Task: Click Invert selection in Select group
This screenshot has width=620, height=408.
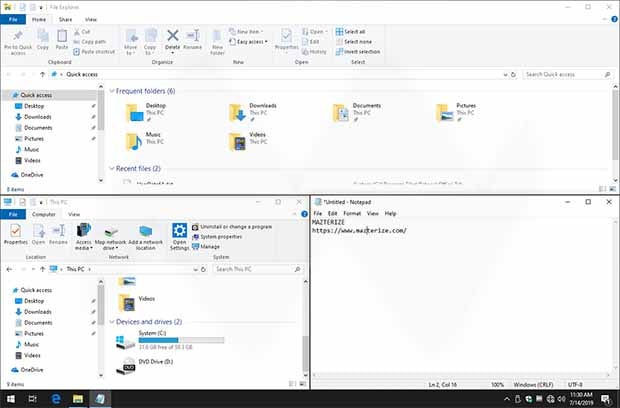Action: (358, 51)
